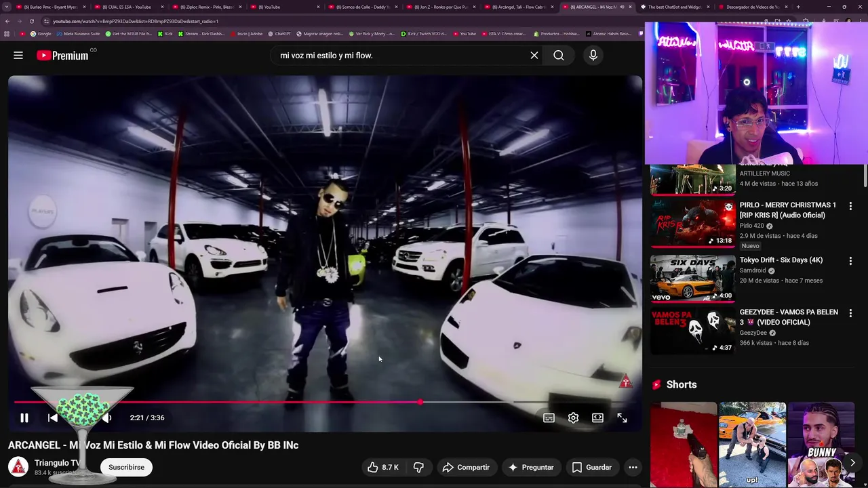
Task: Open the browser apps grid icon
Action: point(7,34)
